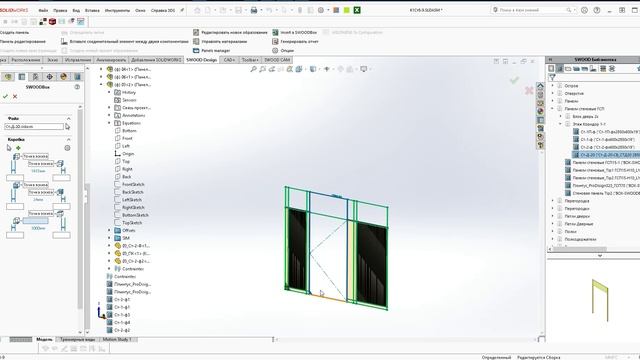The width and height of the screenshot is (640, 360).
Task: Switch to the Motion Study 1 tab
Action: point(117,340)
